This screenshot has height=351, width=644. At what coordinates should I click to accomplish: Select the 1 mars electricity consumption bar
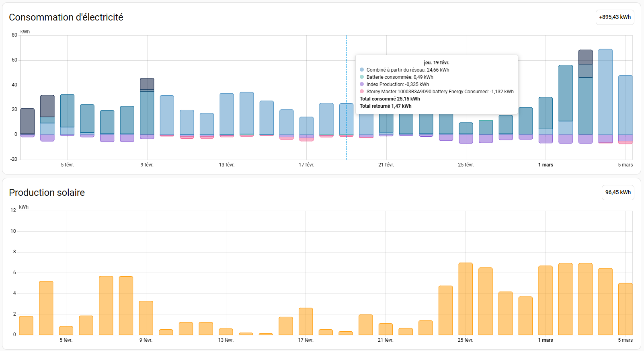pos(546,117)
